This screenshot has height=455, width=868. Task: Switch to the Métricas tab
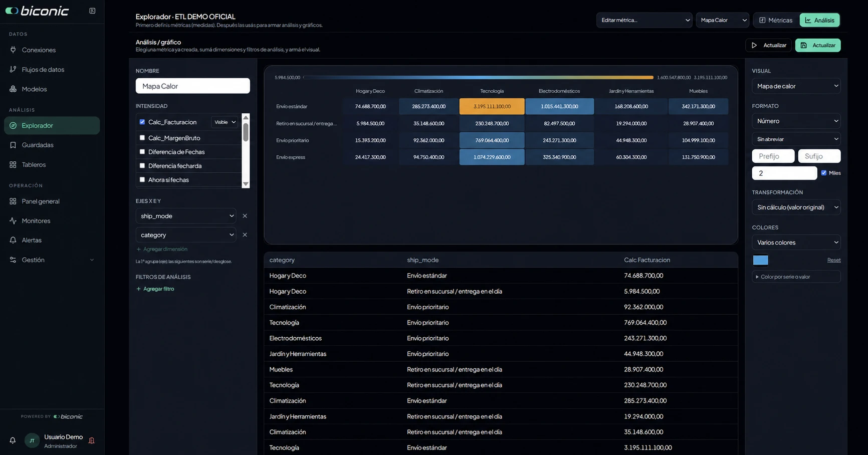coord(776,20)
